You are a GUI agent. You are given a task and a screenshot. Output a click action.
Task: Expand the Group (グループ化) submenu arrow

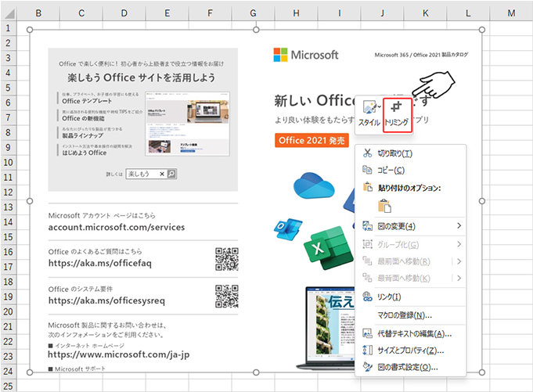(459, 244)
